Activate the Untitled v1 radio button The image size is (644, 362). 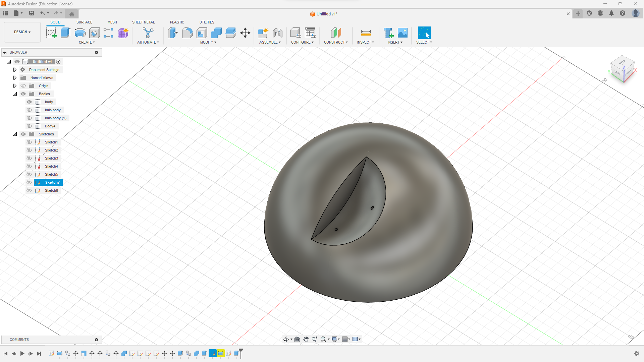coord(58,62)
